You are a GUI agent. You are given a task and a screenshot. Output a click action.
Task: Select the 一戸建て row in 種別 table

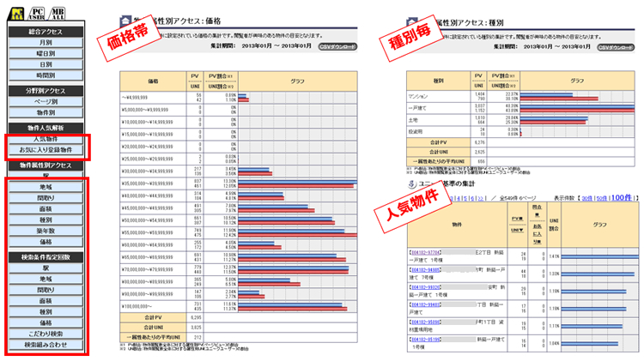point(520,108)
